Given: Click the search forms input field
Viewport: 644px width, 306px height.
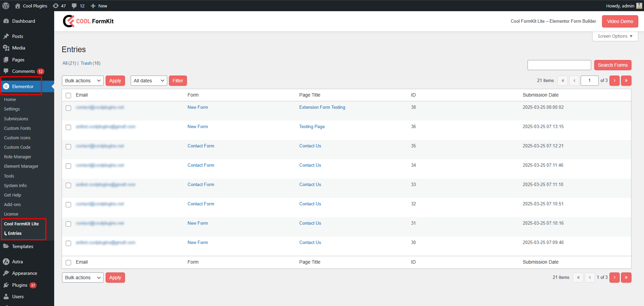Looking at the screenshot, I should [x=559, y=65].
